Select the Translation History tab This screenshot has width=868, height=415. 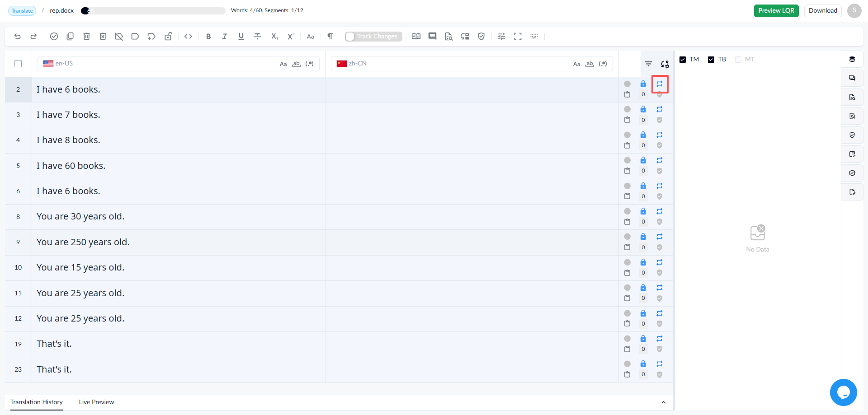tap(37, 402)
